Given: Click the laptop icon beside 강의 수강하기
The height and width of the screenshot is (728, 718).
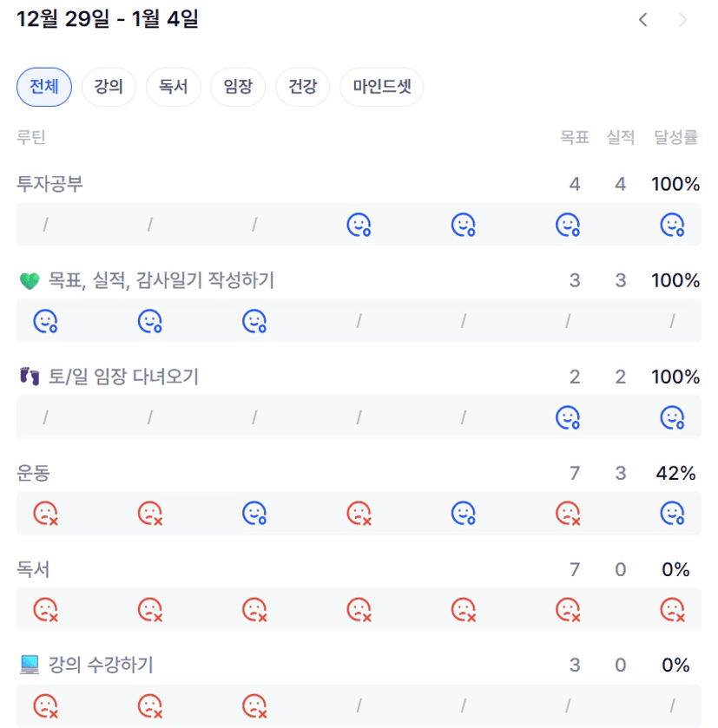Looking at the screenshot, I should coord(30,665).
